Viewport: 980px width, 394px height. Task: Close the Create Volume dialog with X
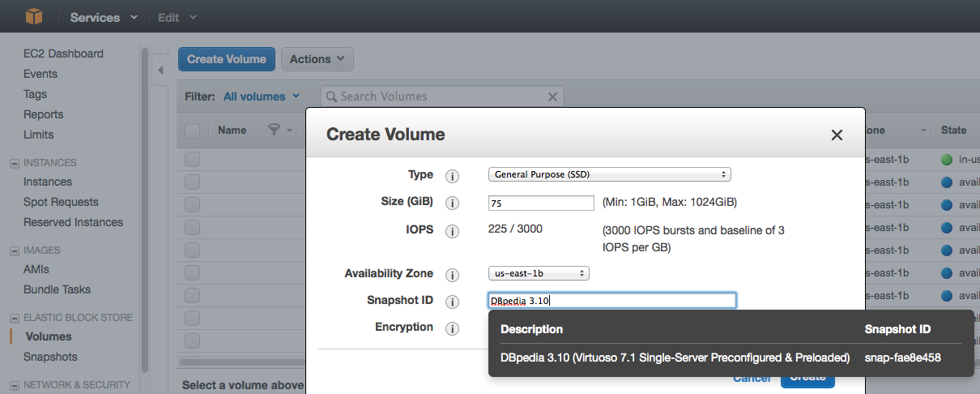(837, 135)
